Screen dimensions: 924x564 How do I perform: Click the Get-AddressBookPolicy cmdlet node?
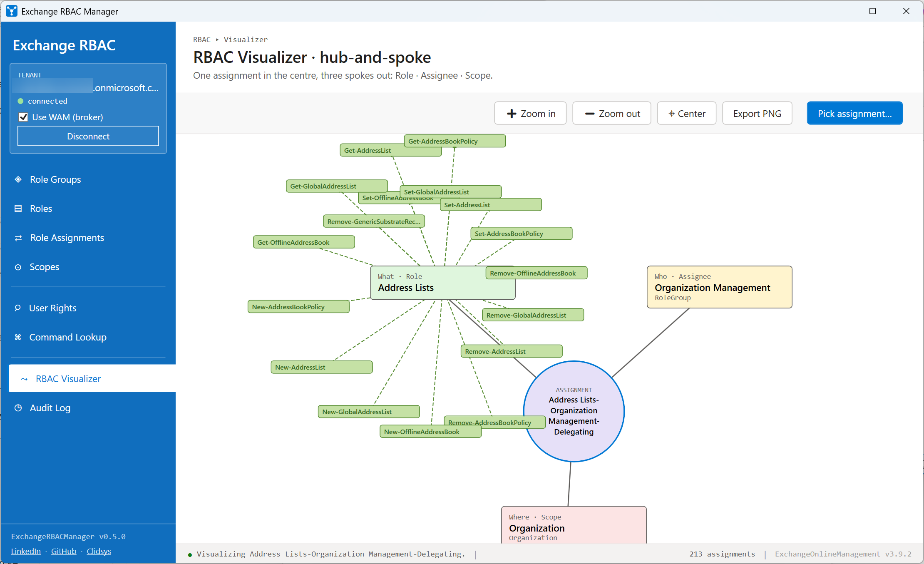455,141
